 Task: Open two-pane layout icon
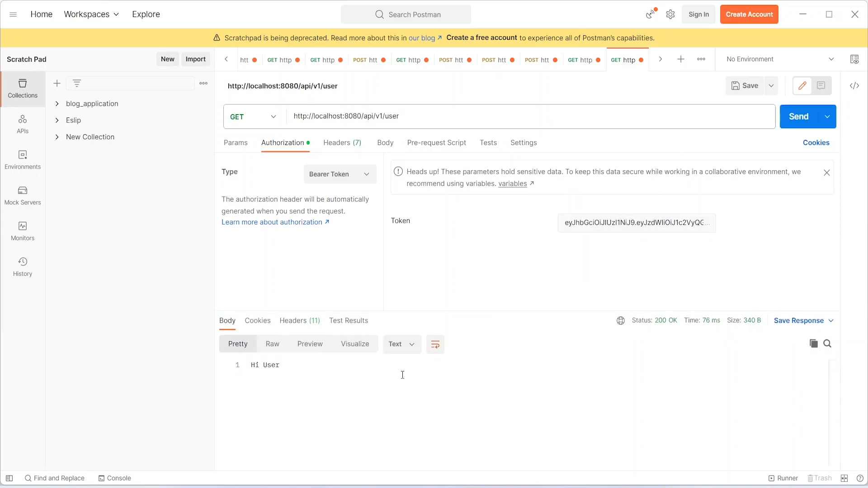tap(844, 478)
